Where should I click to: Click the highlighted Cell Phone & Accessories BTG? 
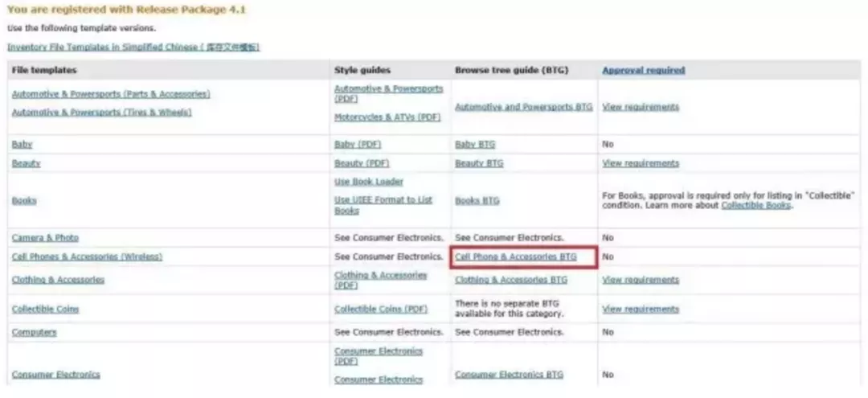[515, 257]
